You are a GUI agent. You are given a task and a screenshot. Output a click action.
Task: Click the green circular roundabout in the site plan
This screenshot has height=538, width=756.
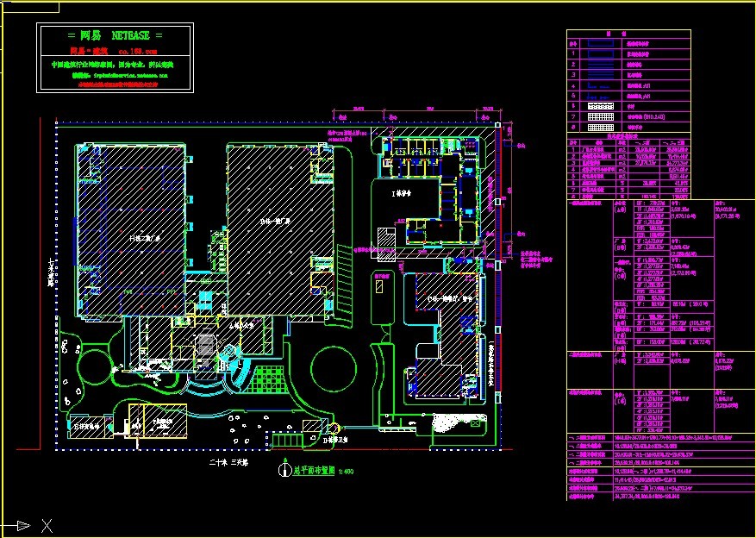332,368
